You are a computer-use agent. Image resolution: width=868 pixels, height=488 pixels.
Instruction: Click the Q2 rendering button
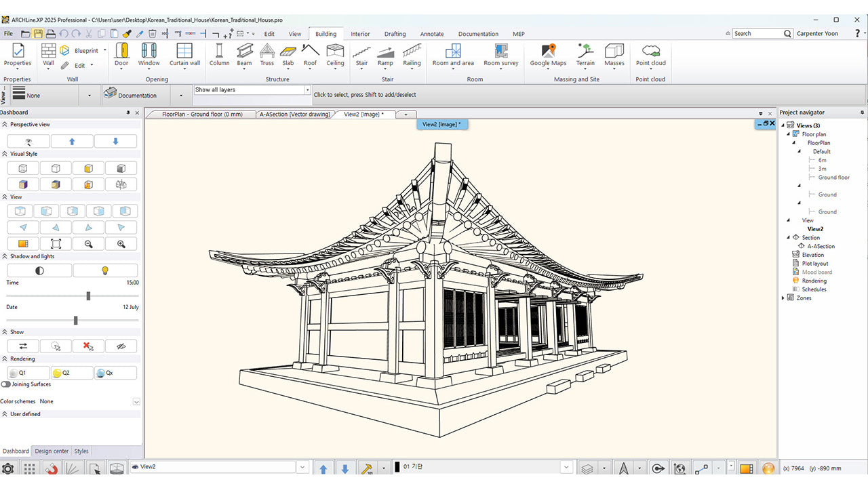[71, 373]
